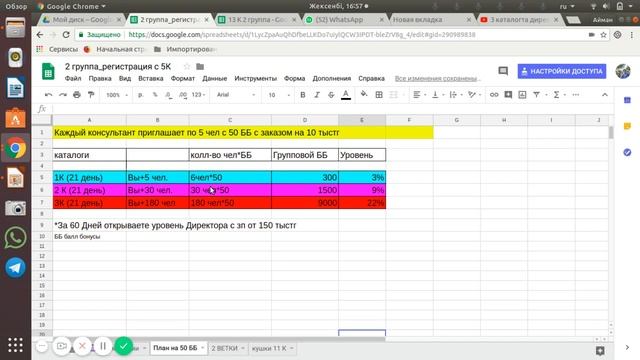Select cell 'Групповой ББ'

[305, 155]
